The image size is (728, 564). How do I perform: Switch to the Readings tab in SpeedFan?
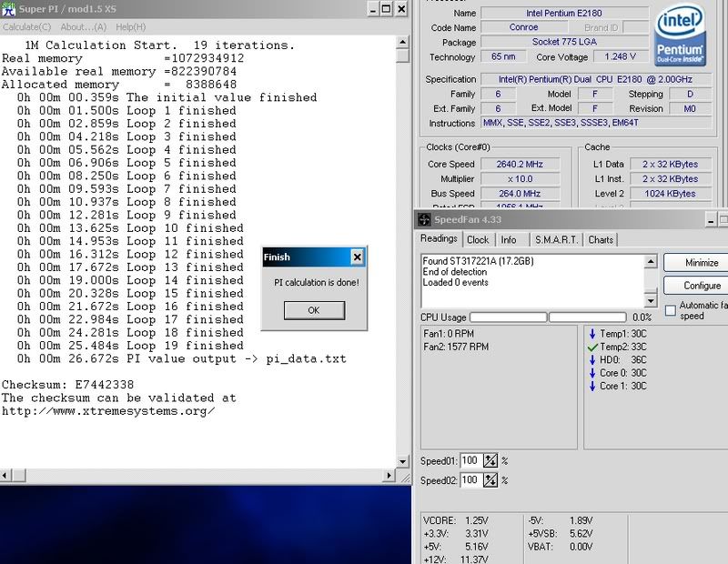click(x=439, y=238)
